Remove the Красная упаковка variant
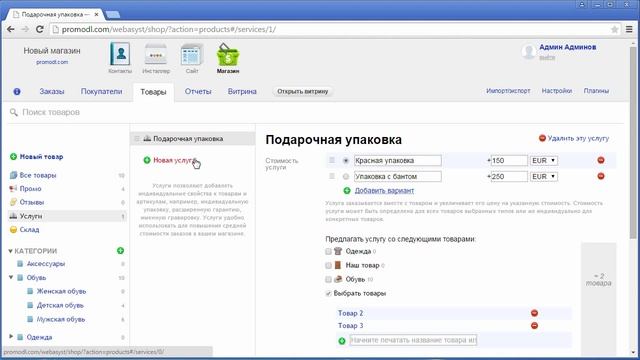The width and height of the screenshot is (640, 360). (x=601, y=160)
